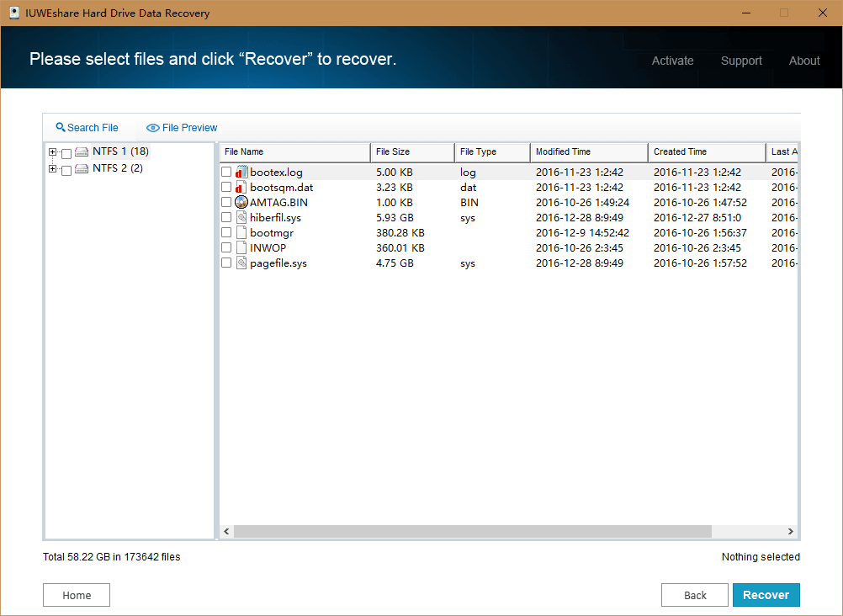The image size is (843, 616).
Task: Click the scroll right arrow
Action: tap(790, 532)
